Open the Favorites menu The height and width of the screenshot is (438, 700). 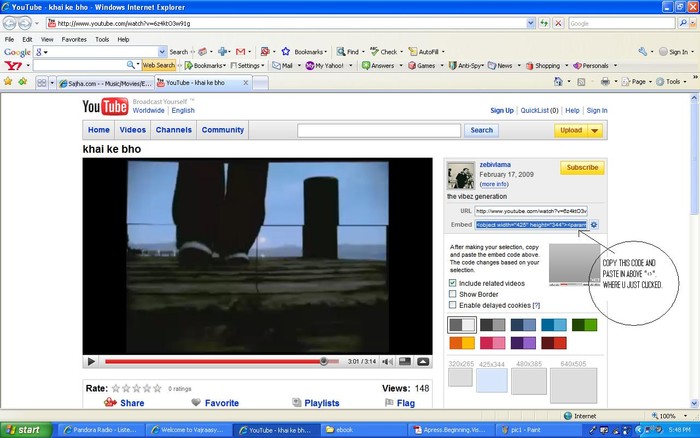[x=74, y=39]
